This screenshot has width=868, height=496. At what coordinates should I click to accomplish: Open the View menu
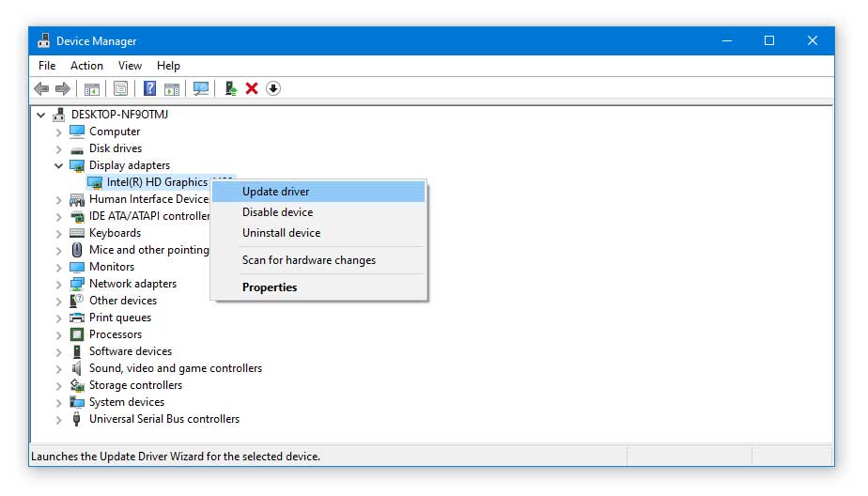(x=130, y=66)
